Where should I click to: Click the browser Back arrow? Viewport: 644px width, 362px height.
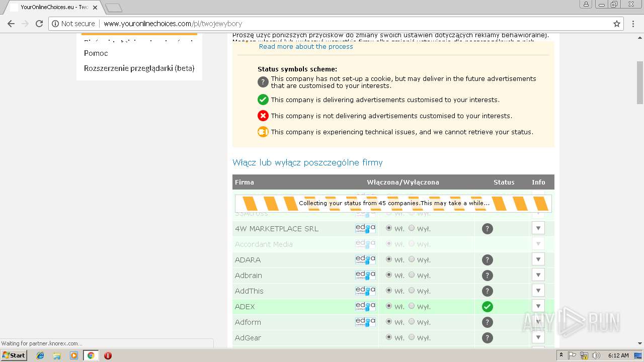pyautogui.click(x=11, y=24)
